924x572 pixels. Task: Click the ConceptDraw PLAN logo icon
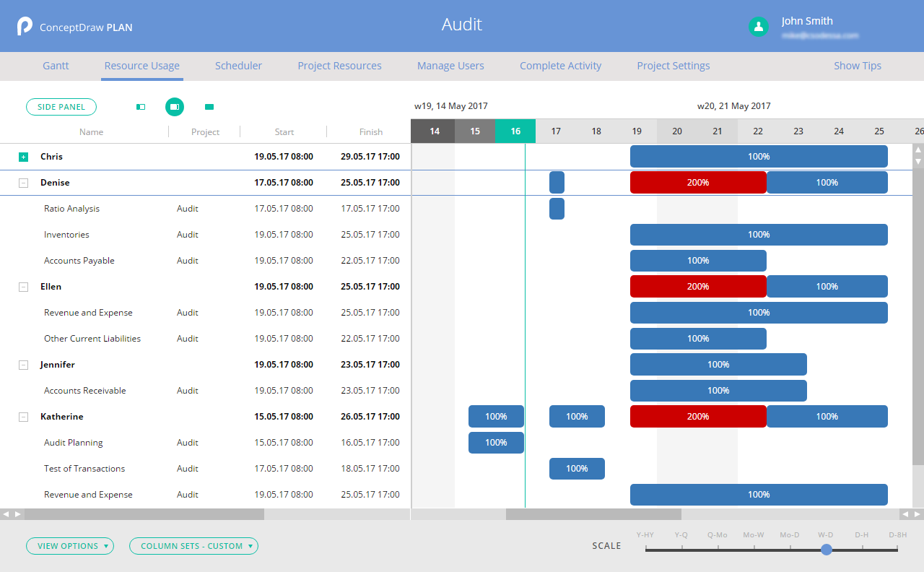tap(25, 27)
